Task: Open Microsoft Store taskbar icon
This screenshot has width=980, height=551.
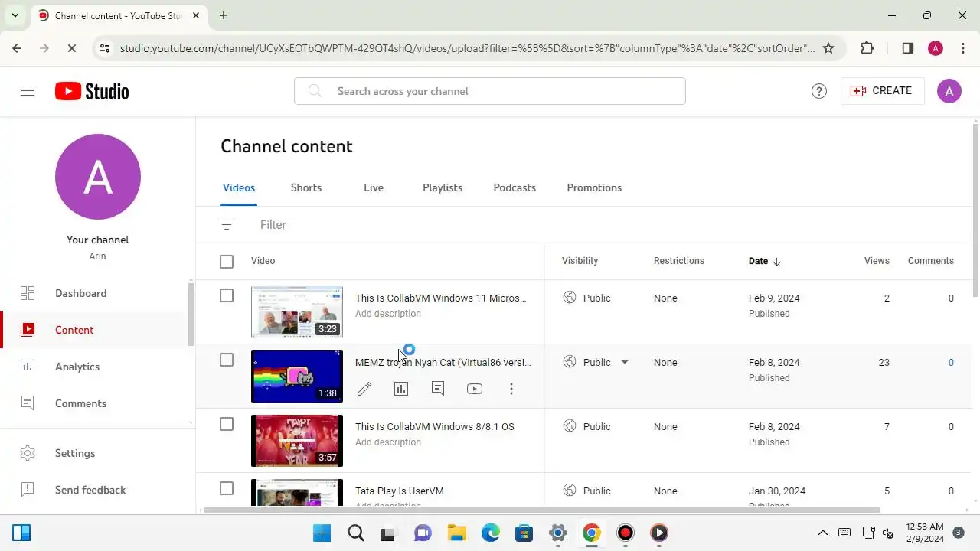Action: coord(524,533)
